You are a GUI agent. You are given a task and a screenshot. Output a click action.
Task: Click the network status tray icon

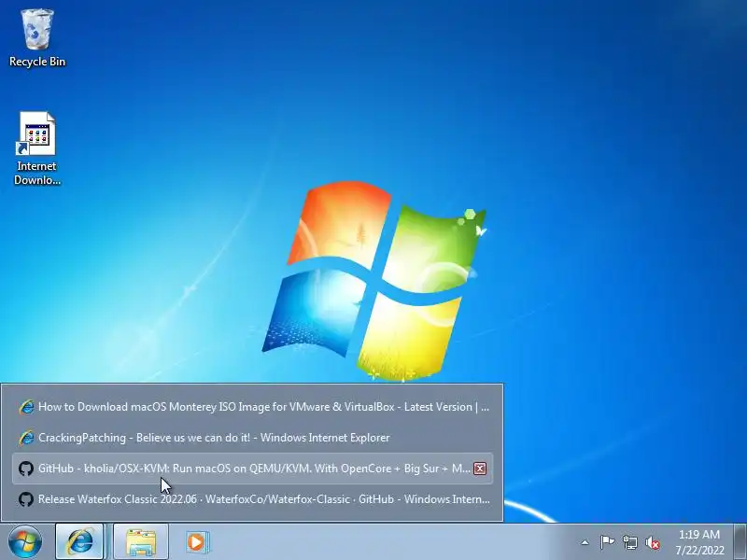[x=629, y=542]
